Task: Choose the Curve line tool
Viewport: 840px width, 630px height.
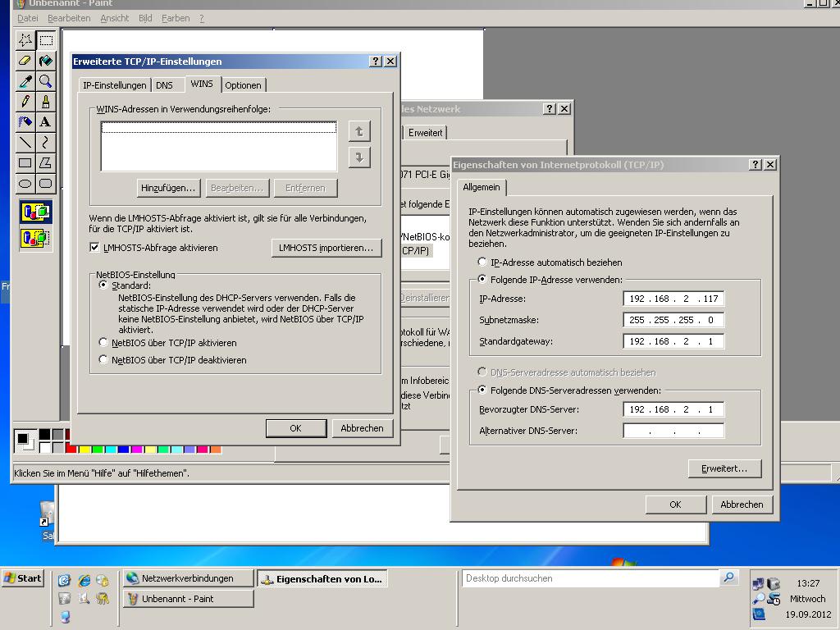Action: [x=46, y=143]
